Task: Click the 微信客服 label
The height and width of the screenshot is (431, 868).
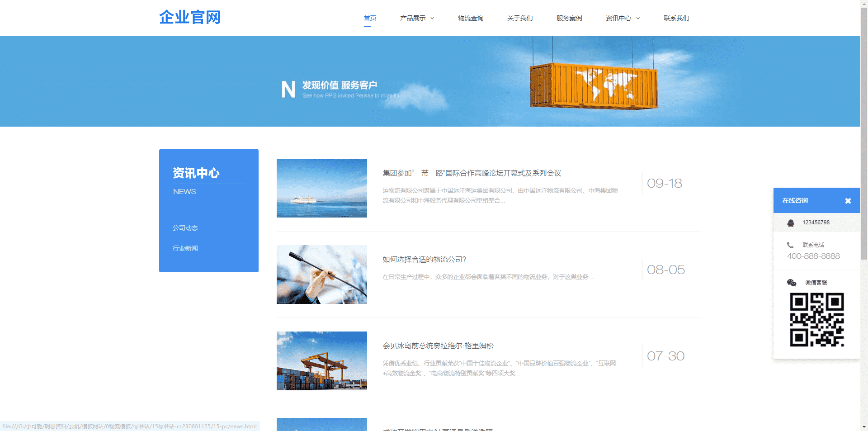Action: (816, 283)
